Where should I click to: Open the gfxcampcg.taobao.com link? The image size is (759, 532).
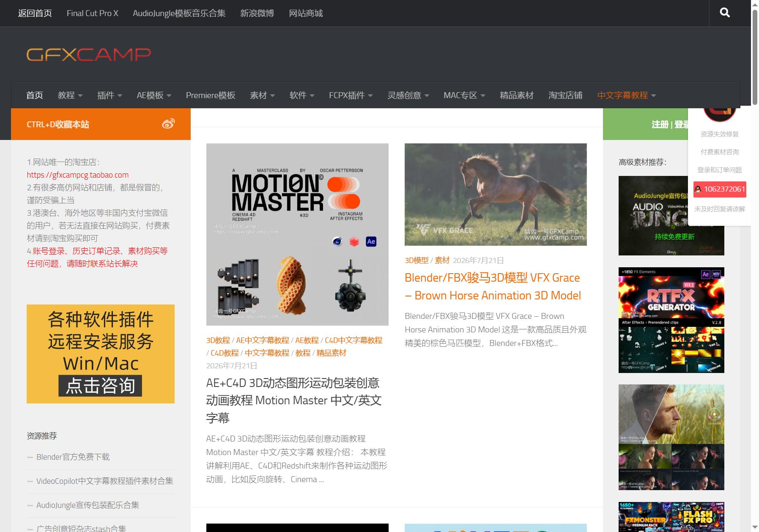[78, 175]
